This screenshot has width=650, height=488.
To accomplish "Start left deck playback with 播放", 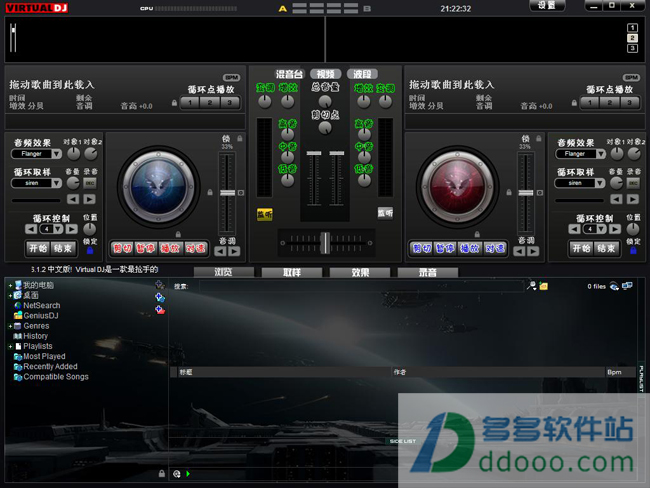I will click(x=170, y=248).
